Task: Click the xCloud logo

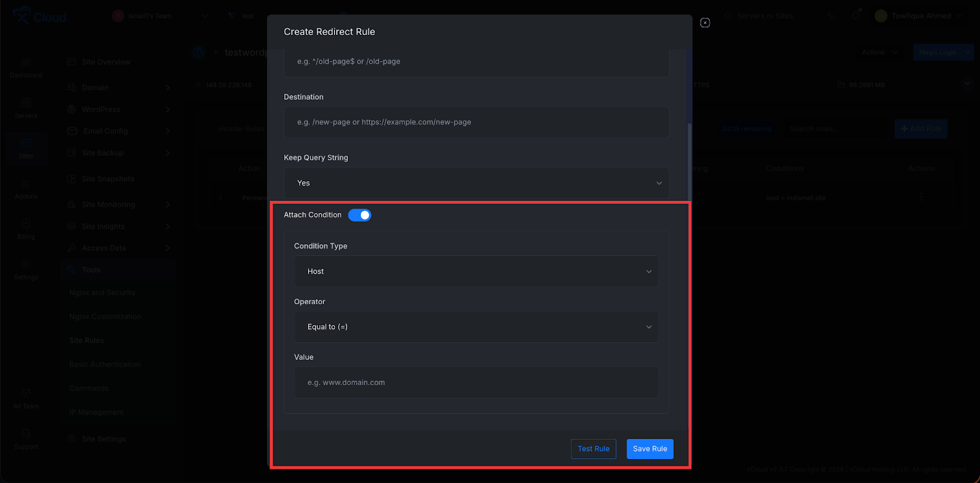Action: pos(40,15)
